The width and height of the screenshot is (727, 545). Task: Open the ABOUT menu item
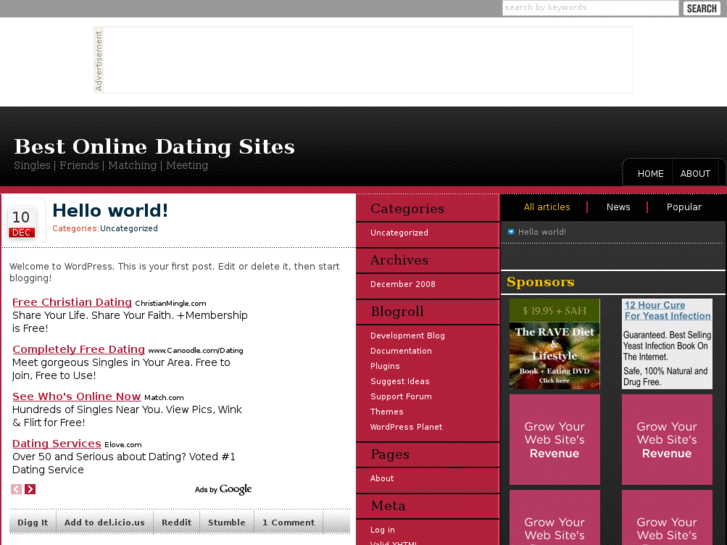tap(695, 173)
